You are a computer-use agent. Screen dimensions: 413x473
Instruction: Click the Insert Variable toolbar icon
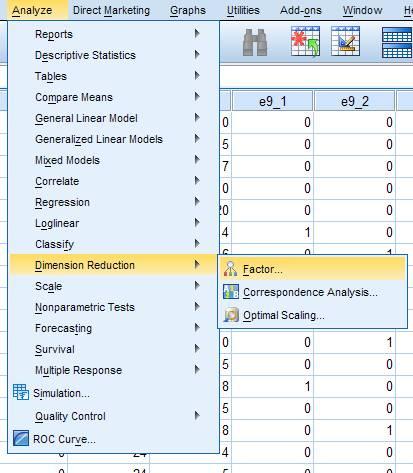[345, 41]
